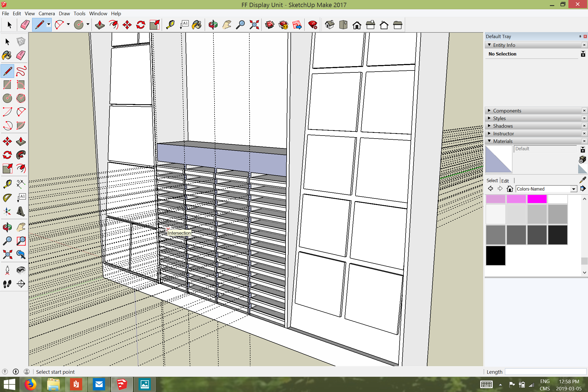The height and width of the screenshot is (392, 588).
Task: Expand the Components panel
Action: (507, 111)
